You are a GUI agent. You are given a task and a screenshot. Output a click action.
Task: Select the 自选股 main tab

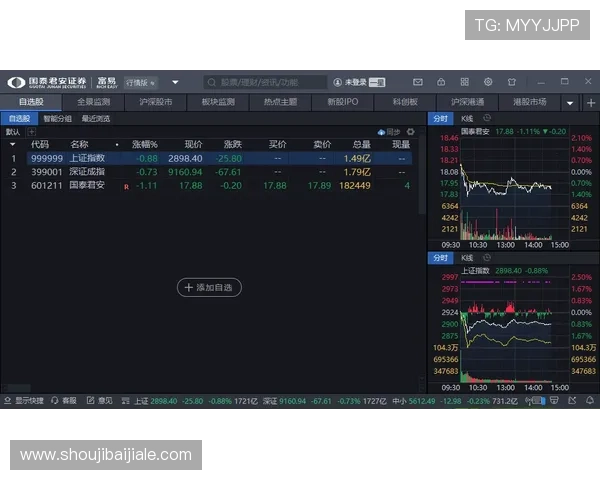[x=31, y=102]
